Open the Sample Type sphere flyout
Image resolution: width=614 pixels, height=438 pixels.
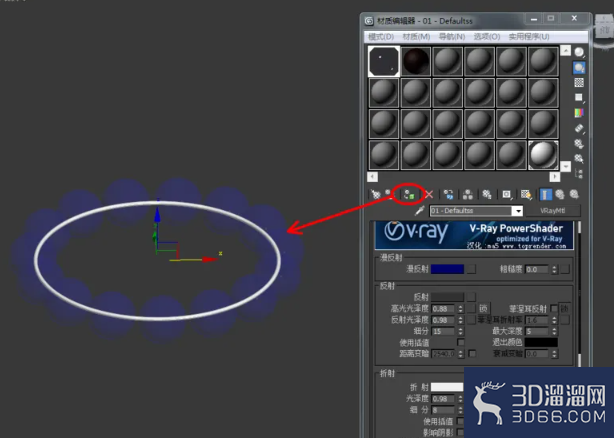[x=579, y=52]
